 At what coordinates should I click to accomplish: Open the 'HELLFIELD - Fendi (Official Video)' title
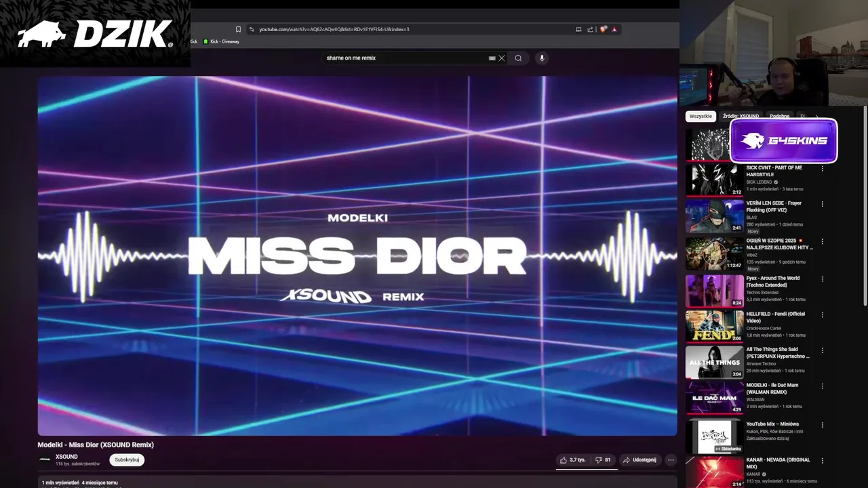coord(776,317)
